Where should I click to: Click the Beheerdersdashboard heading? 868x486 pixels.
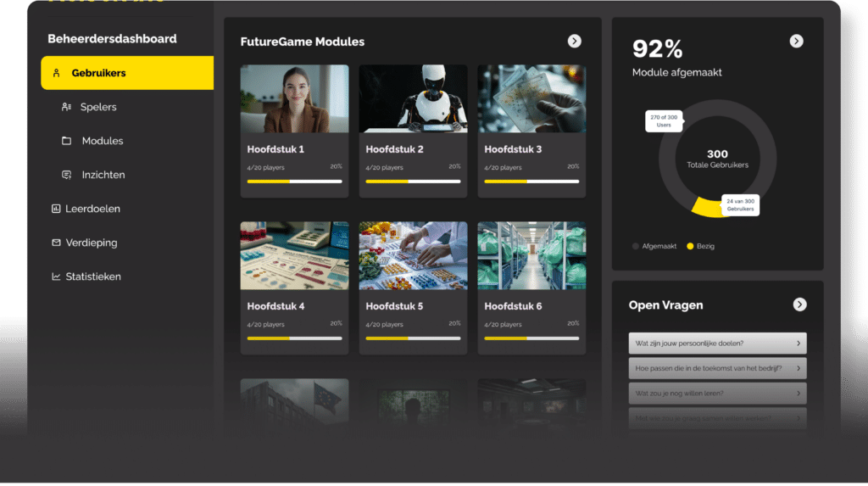coord(113,39)
